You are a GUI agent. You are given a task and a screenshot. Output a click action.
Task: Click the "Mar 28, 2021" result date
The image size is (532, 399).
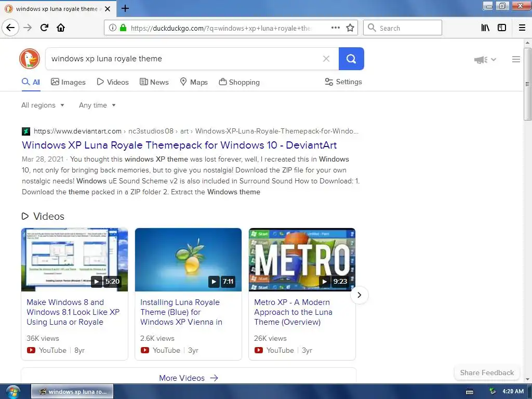coord(43,159)
